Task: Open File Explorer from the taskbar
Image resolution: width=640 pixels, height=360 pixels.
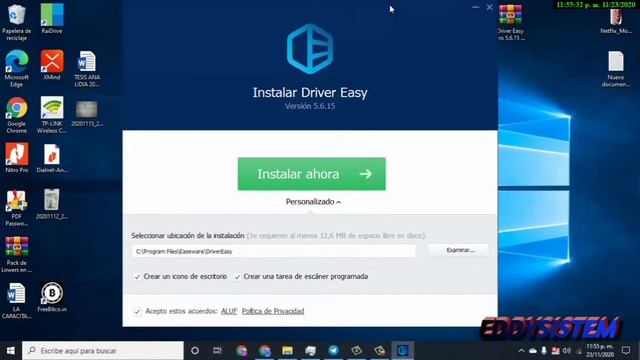Action: pyautogui.click(x=287, y=351)
